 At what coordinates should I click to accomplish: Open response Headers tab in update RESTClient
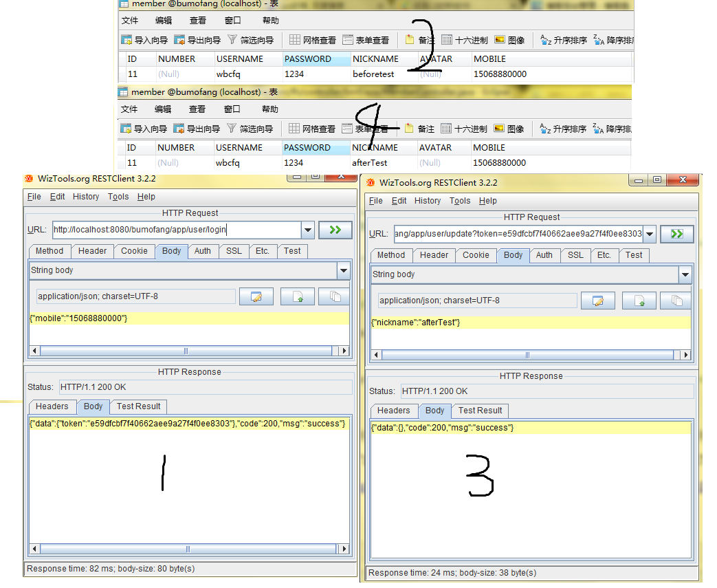pyautogui.click(x=394, y=411)
